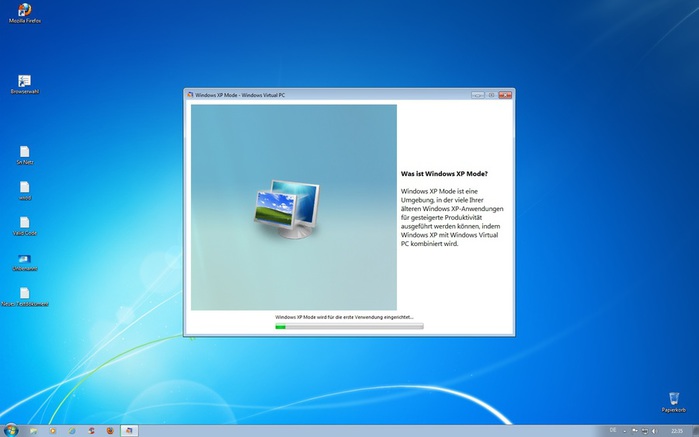Open the Browserwahl desktop shortcut
The width and height of the screenshot is (699, 437).
25,84
